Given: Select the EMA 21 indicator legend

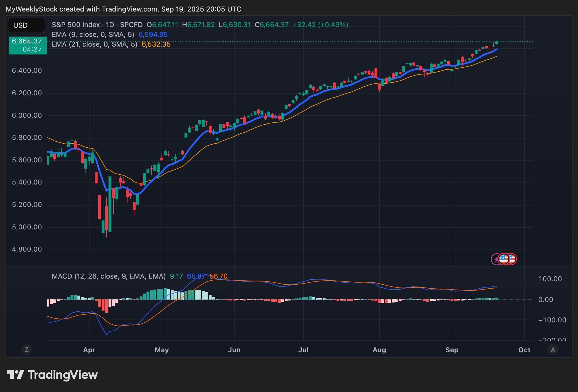Looking at the screenshot, I should (x=94, y=44).
